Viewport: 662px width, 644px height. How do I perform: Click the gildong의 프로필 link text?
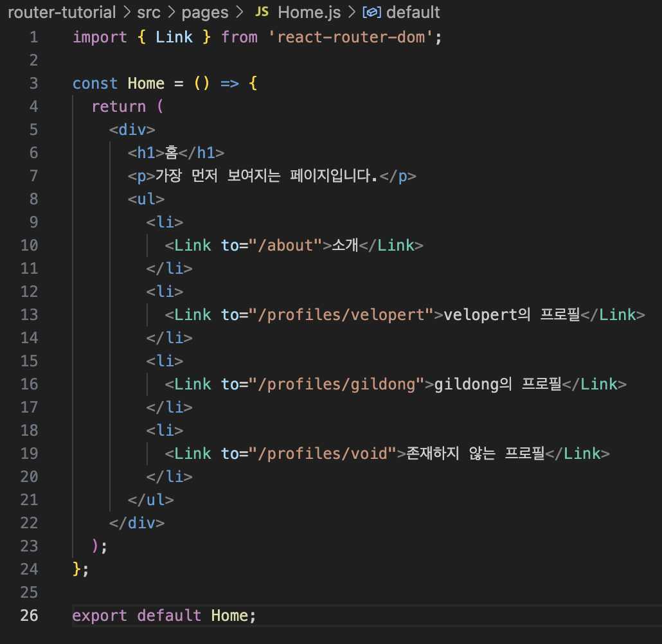coord(497,384)
